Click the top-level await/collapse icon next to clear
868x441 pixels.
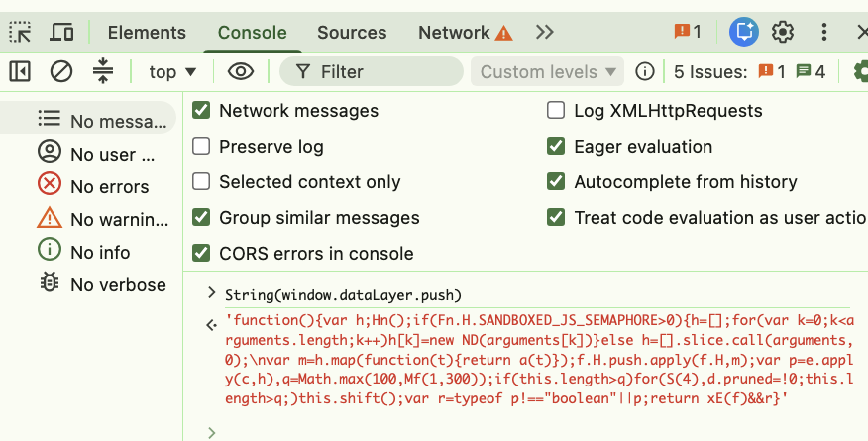coord(103,71)
